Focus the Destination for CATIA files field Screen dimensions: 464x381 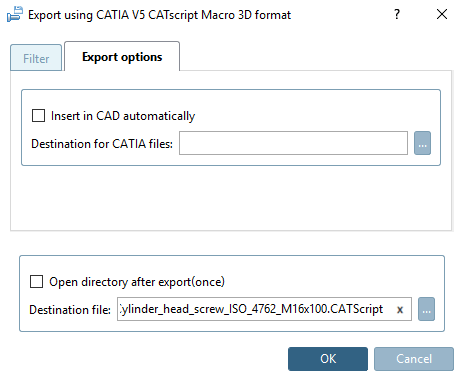point(293,143)
